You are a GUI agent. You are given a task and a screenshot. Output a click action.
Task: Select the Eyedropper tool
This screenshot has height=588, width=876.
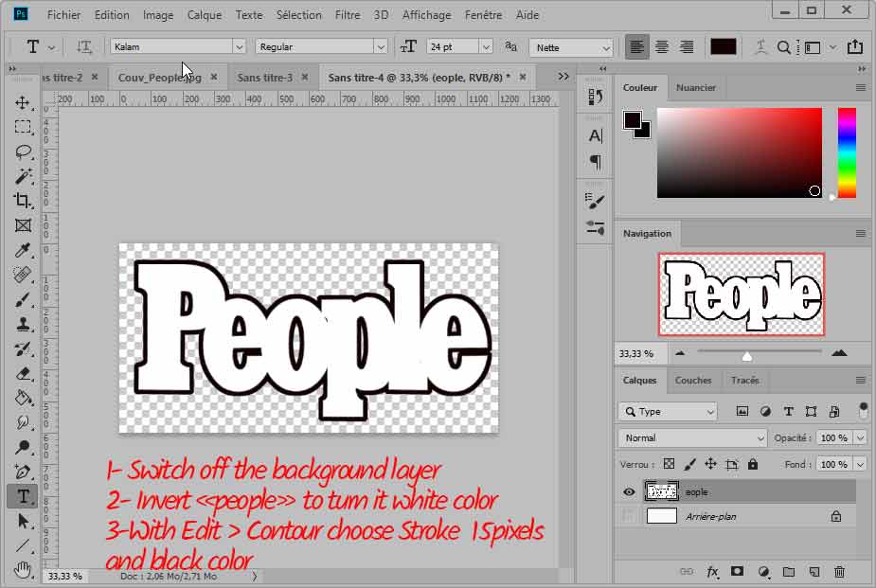(x=23, y=250)
